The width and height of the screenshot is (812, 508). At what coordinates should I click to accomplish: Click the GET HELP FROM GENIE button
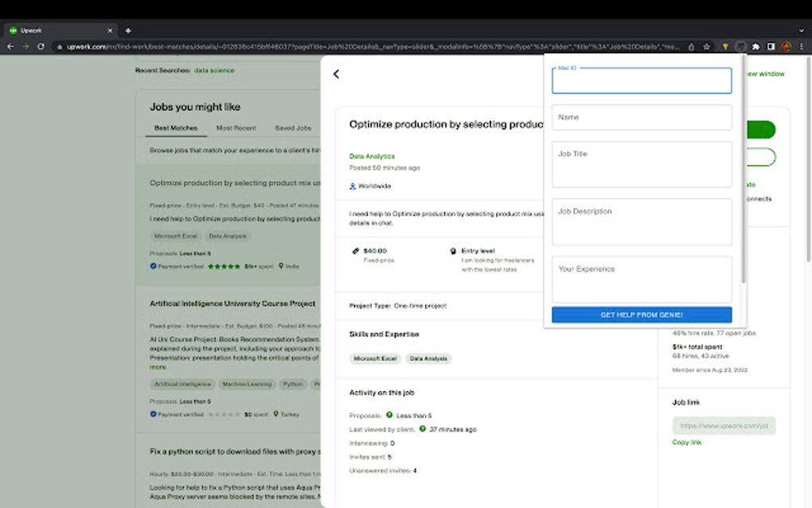coord(641,315)
